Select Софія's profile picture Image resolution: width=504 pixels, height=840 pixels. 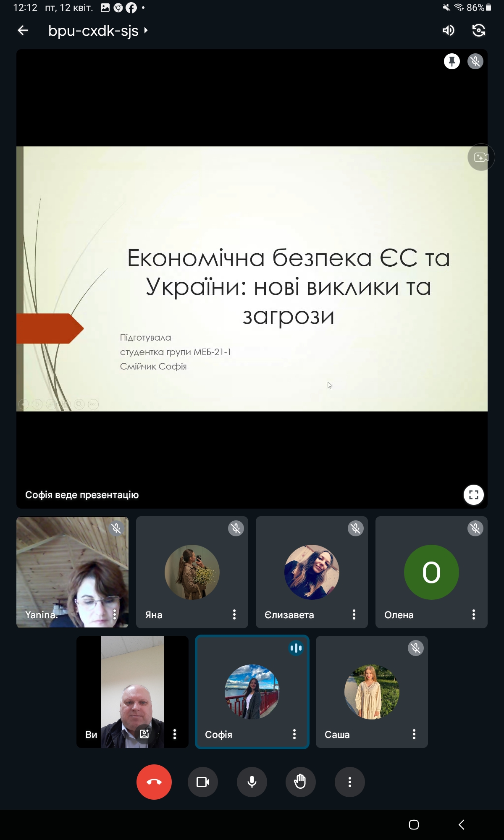252,692
